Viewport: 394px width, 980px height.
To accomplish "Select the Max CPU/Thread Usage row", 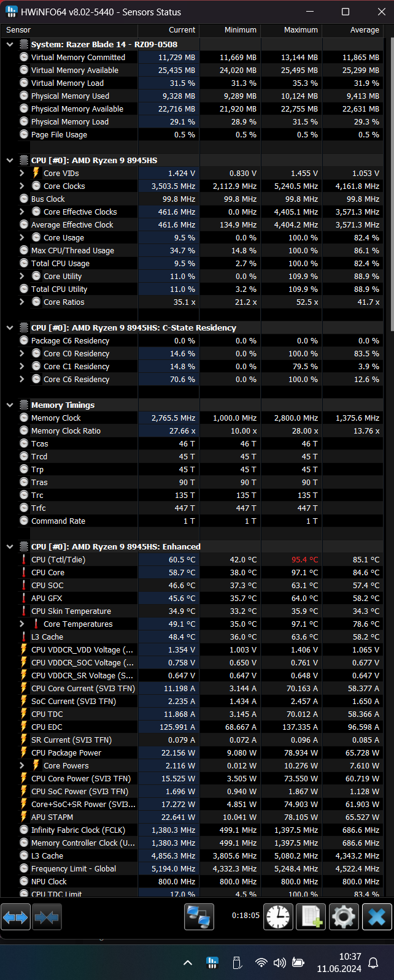I will coord(192,250).
